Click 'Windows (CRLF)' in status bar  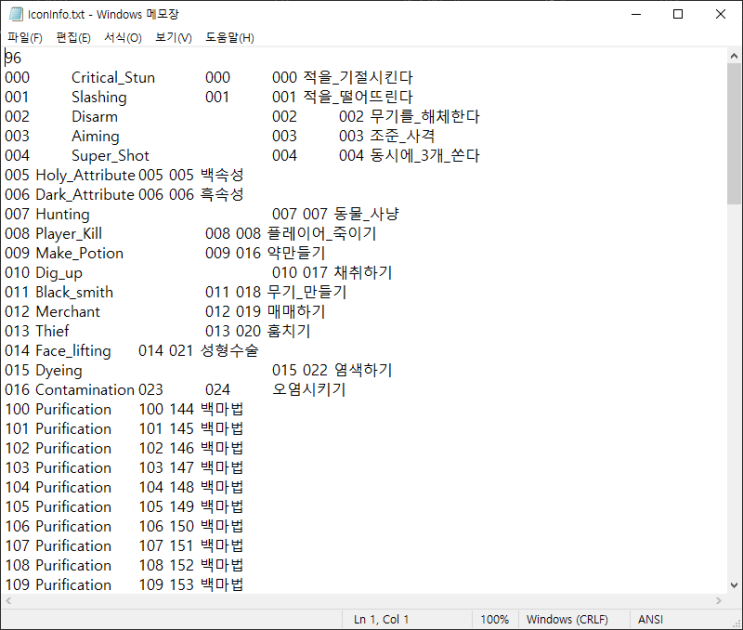pos(567,620)
